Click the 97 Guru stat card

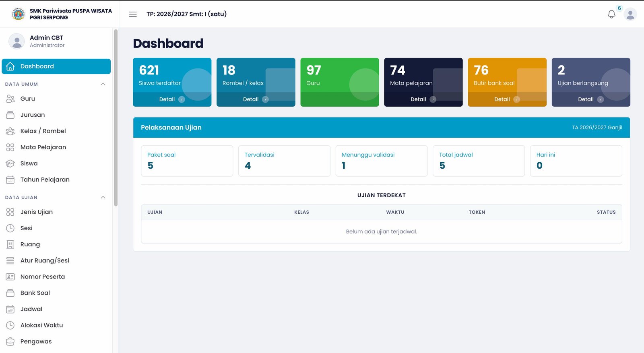click(340, 82)
